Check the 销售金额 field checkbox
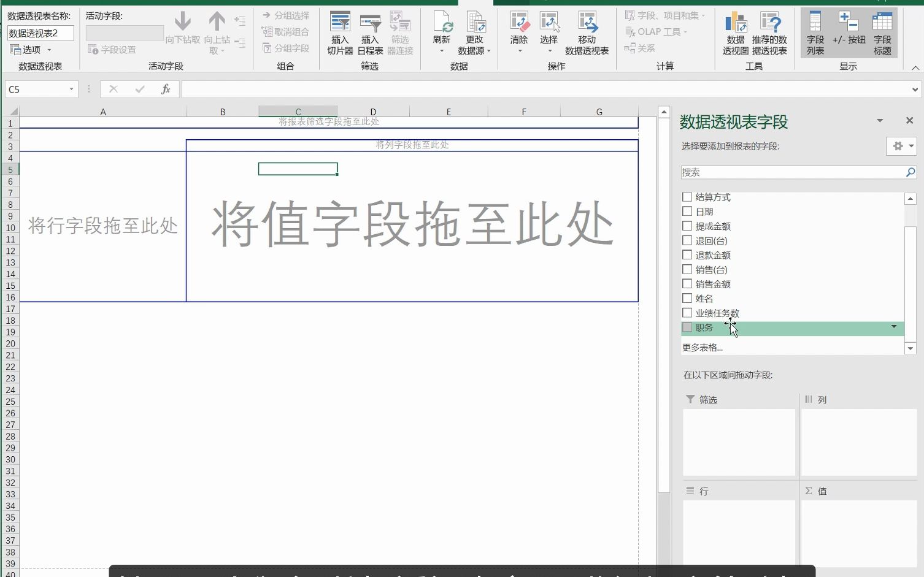924x577 pixels. click(x=687, y=283)
